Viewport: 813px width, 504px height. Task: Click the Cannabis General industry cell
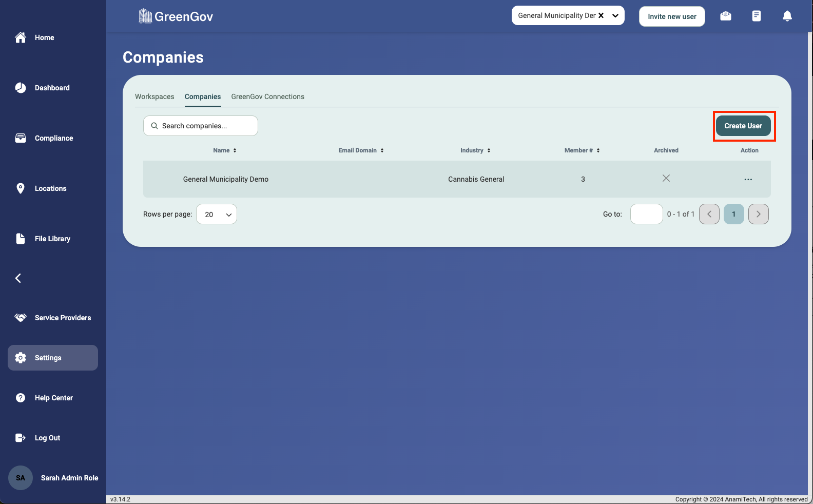(x=476, y=179)
